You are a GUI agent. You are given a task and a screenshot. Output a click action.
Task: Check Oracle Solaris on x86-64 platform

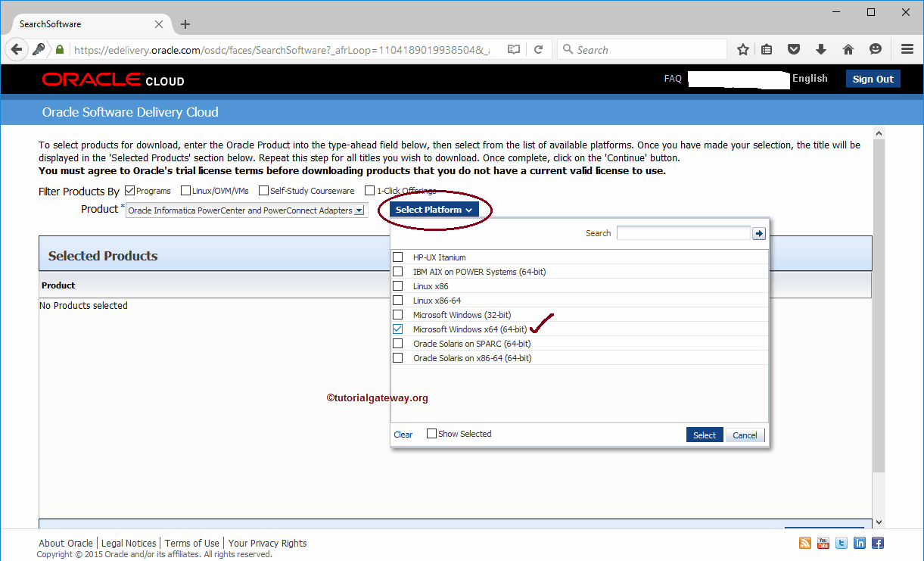[398, 358]
